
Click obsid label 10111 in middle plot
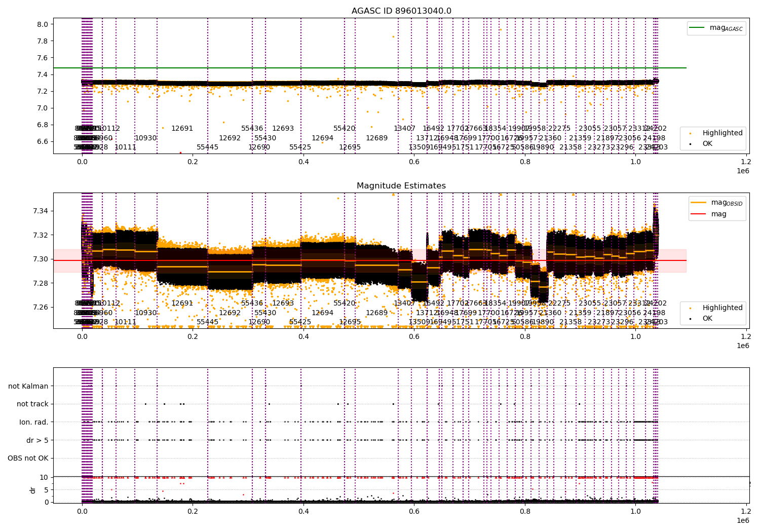pos(126,322)
